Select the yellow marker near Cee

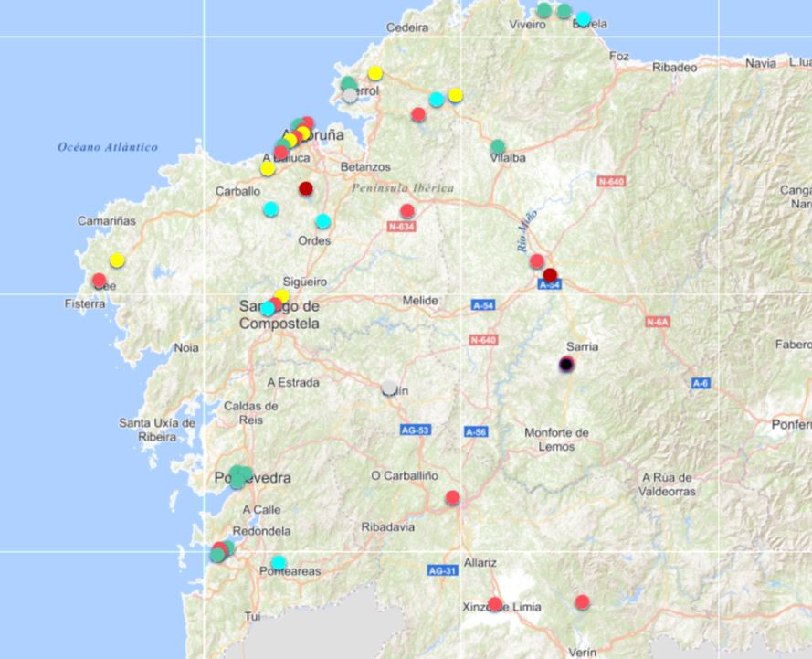[116, 260]
